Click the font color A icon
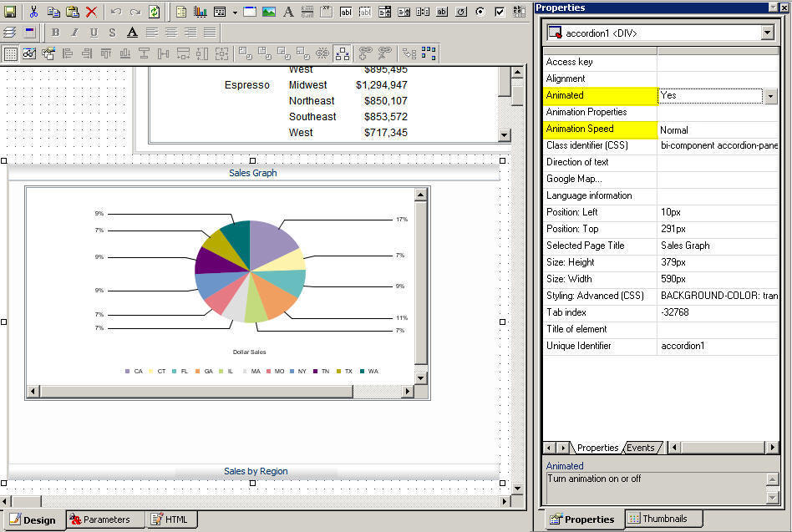Viewport: 792px width, 532px height. [x=132, y=33]
